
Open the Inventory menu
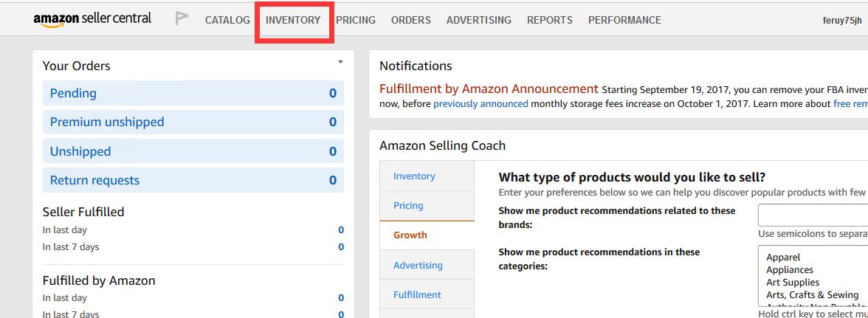point(293,20)
